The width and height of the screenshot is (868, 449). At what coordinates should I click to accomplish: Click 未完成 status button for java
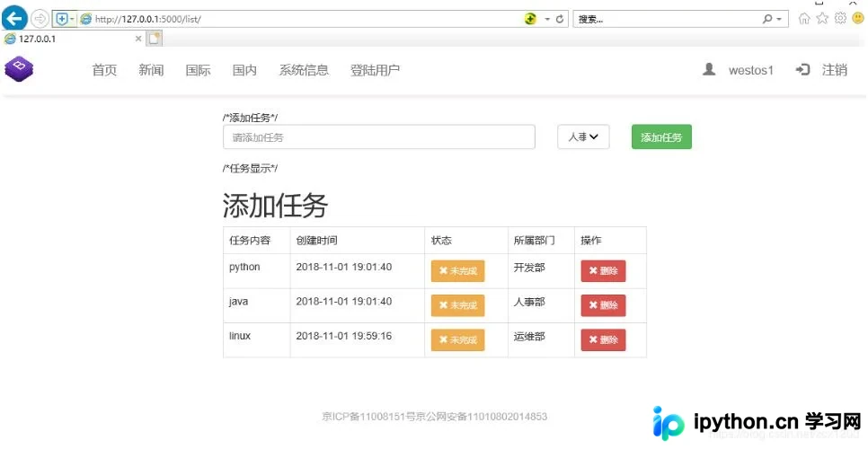tap(457, 305)
